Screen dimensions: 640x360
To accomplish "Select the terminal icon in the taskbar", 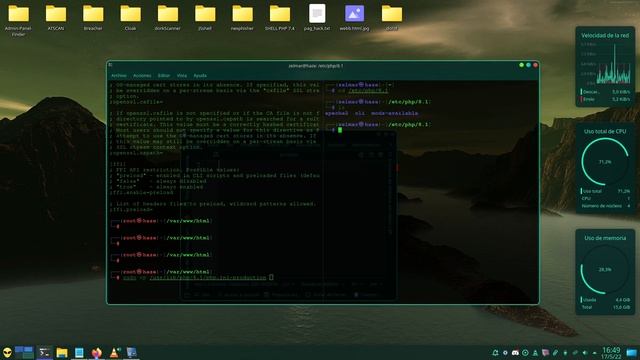I will tap(44, 353).
